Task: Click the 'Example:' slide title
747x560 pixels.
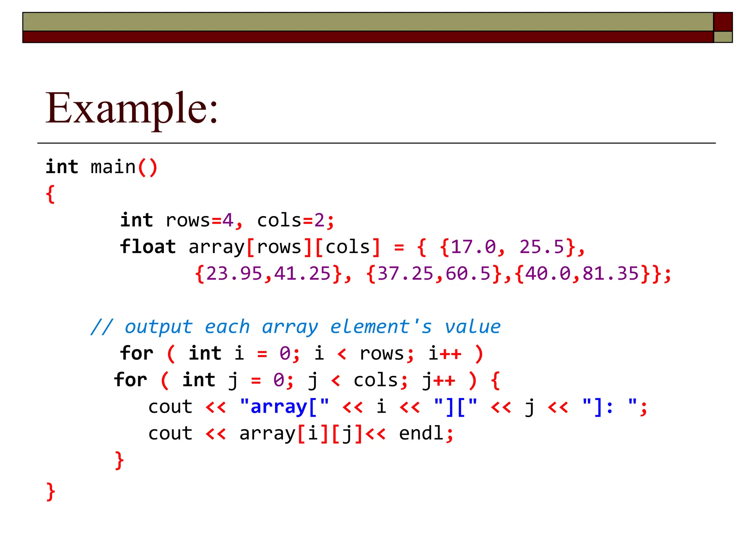Action: click(x=131, y=109)
